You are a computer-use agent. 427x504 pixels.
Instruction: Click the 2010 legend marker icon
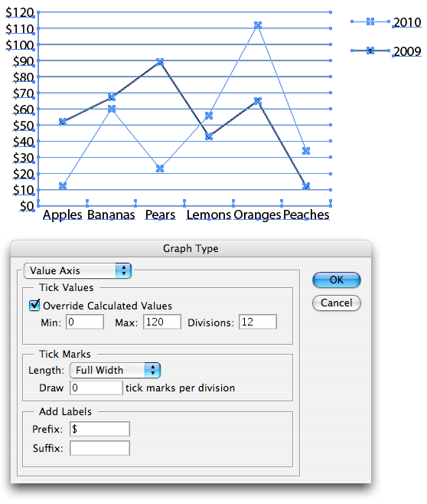coord(370,21)
